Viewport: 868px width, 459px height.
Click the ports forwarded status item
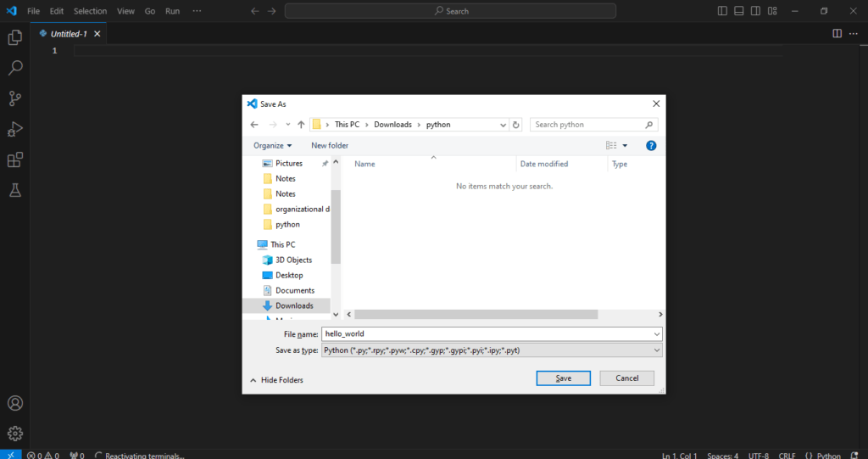pos(77,455)
